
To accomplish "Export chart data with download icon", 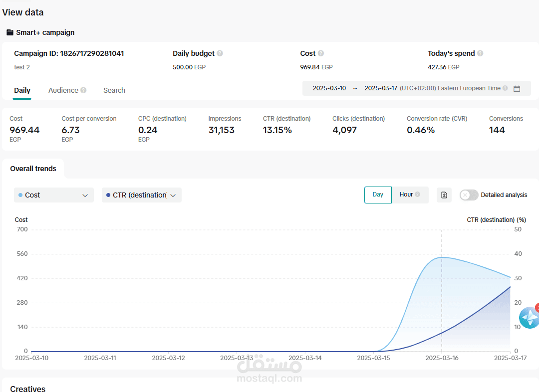I will pyautogui.click(x=444, y=195).
